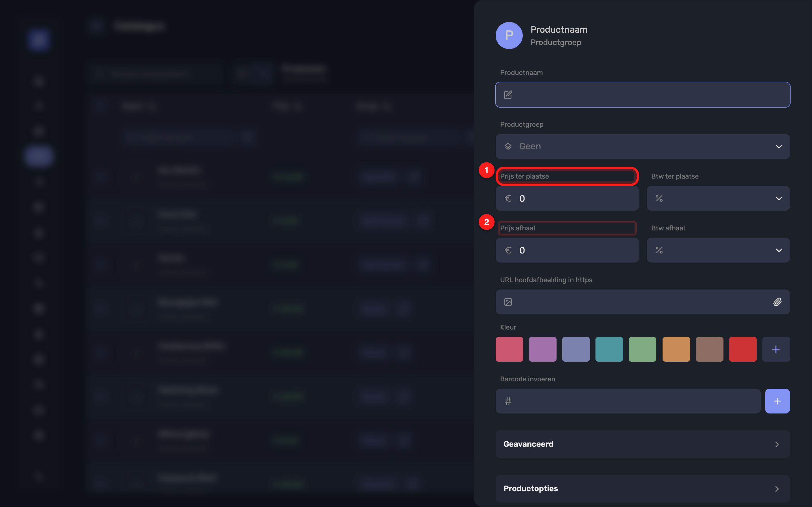Screen dimensions: 812x507
Task: Select the teal color swatch
Action: pos(609,349)
